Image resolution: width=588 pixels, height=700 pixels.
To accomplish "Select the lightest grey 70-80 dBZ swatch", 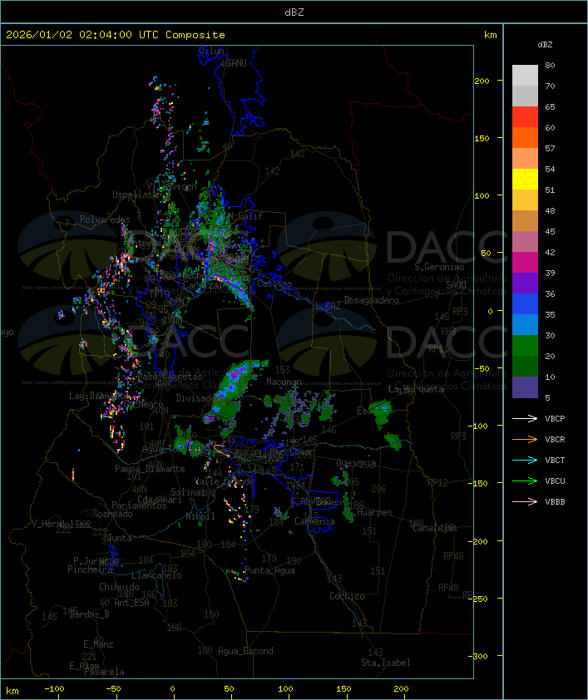I will click(525, 76).
